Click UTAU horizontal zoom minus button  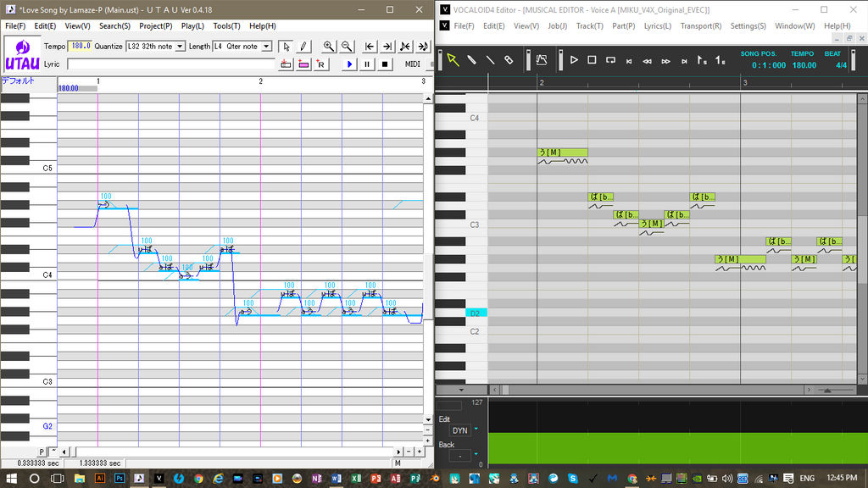[x=409, y=452]
